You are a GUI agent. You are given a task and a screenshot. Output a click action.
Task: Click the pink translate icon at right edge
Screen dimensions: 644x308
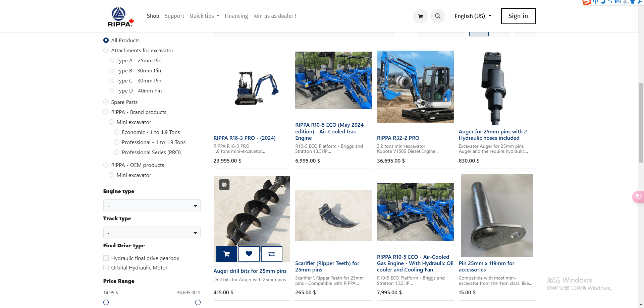pyautogui.click(x=638, y=197)
